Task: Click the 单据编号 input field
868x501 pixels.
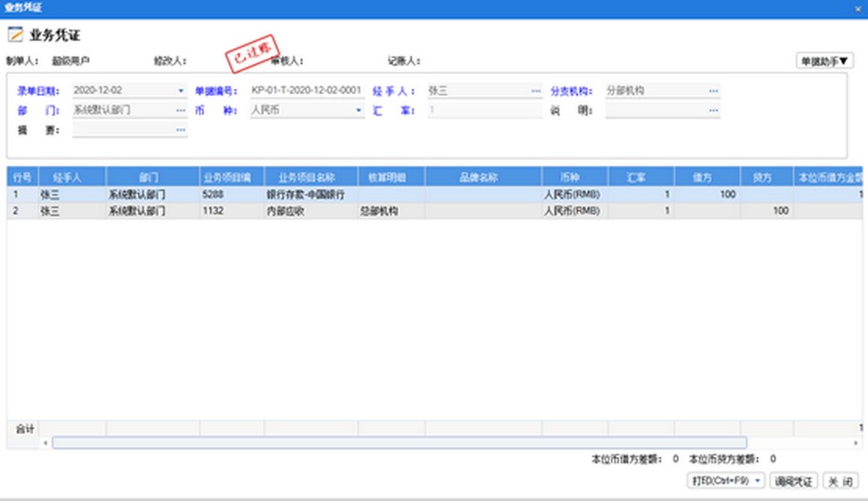Action: pyautogui.click(x=307, y=91)
